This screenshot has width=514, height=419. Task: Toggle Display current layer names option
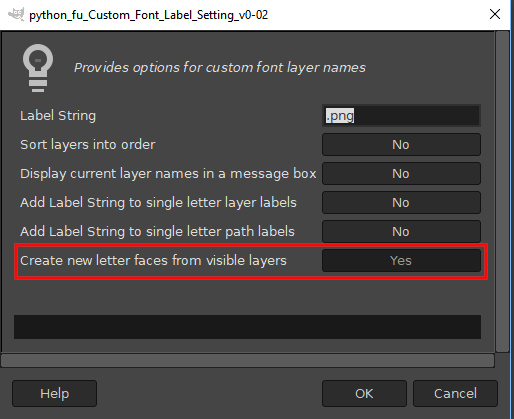[x=401, y=174]
